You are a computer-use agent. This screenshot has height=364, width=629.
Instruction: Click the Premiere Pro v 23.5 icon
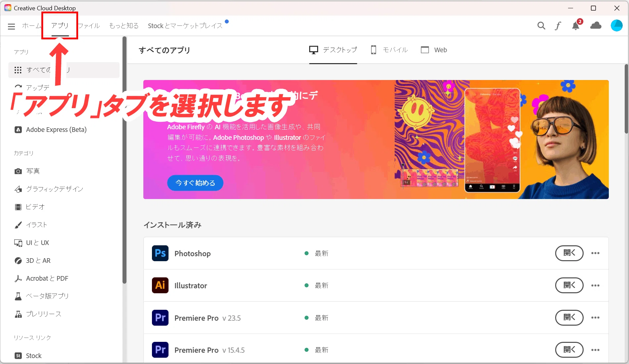pyautogui.click(x=160, y=318)
